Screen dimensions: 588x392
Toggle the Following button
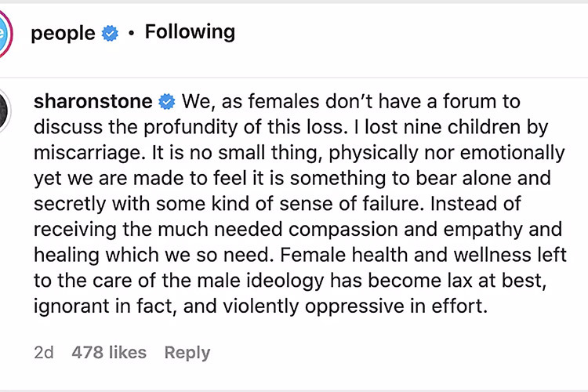tap(190, 32)
